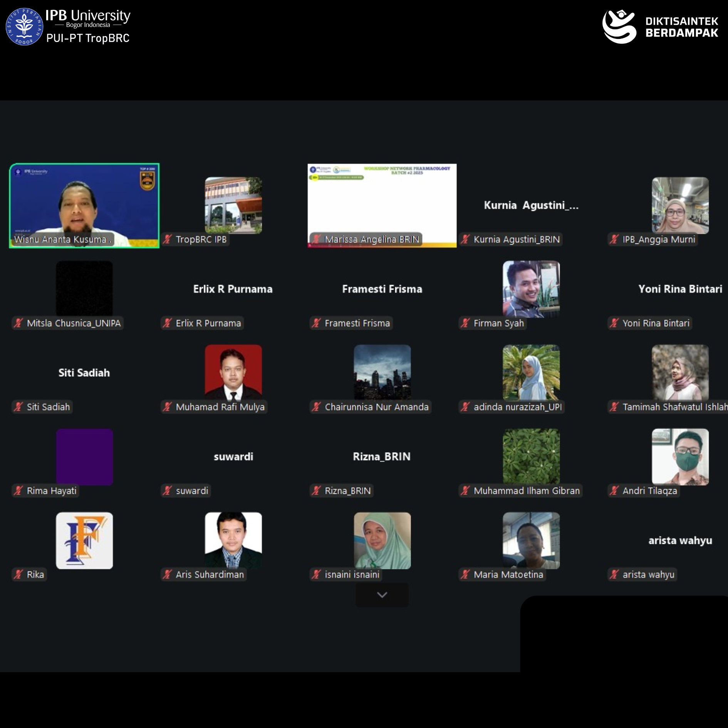The height and width of the screenshot is (728, 728).
Task: Select isnaini isnaini's profile photo
Action: pos(382,540)
